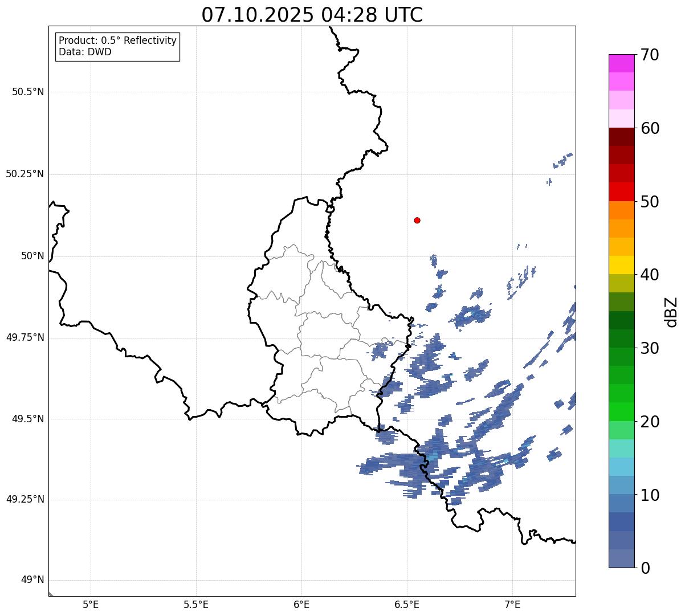The image size is (685, 616).
Task: Click the 6.5°E longitude label
Action: (407, 604)
